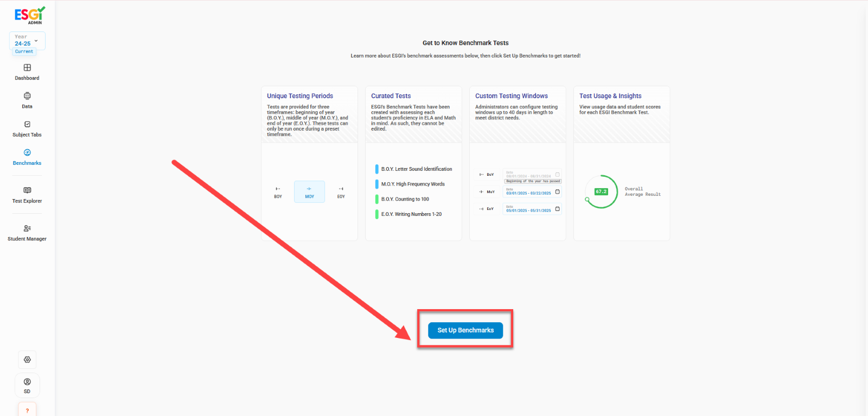Click the Curated Tests heading
Viewport: 868px width, 416px height.
point(391,96)
